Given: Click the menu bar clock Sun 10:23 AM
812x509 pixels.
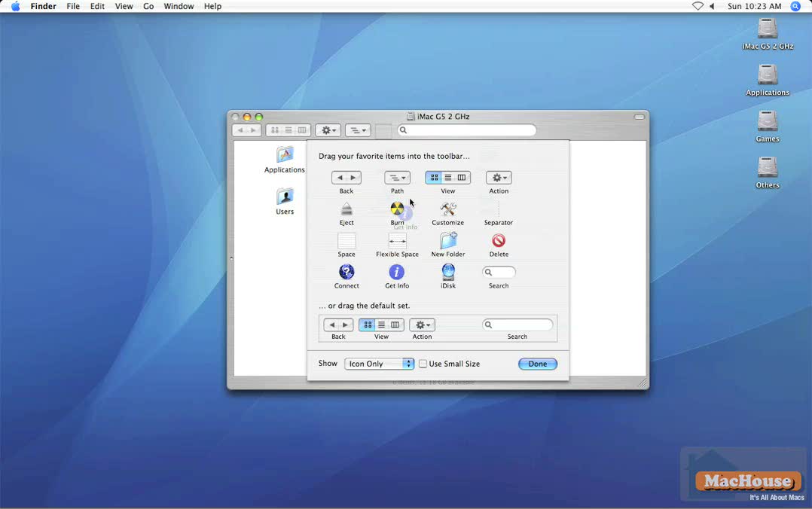Looking at the screenshot, I should 754,6.
